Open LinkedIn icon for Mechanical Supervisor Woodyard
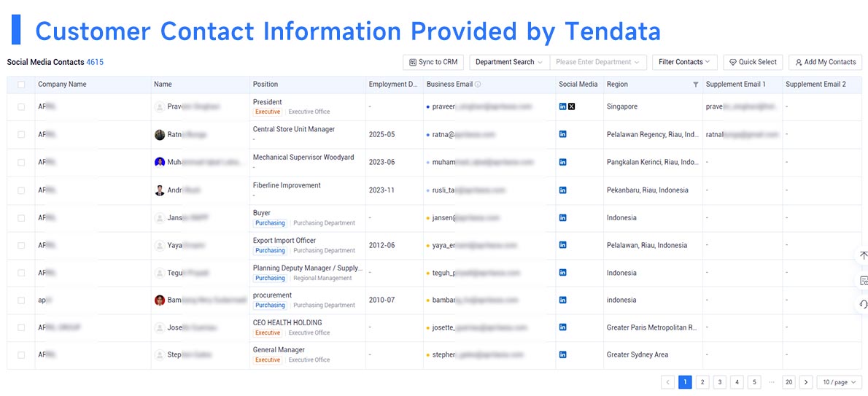The image size is (868, 396). point(563,162)
